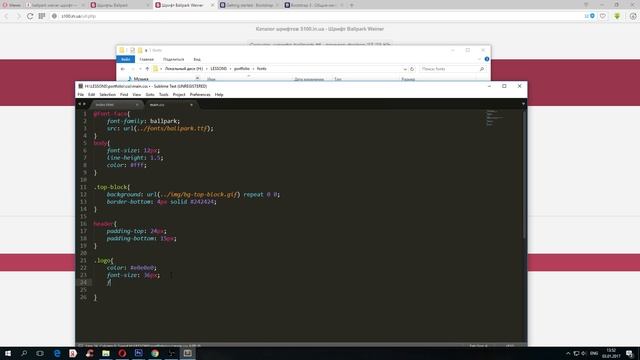The width and height of the screenshot is (640, 360).
Task: Click the Opera speed dial grid icon
Action: (x=42, y=16)
